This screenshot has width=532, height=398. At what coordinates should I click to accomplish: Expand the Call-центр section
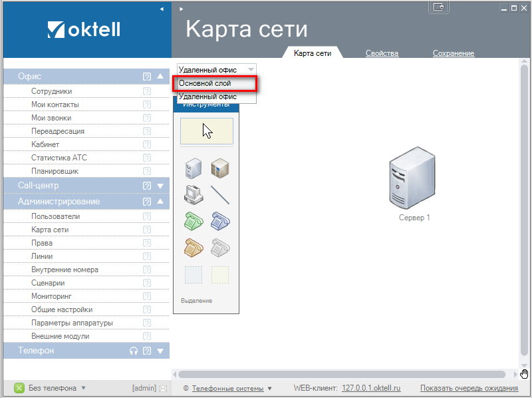[160, 186]
